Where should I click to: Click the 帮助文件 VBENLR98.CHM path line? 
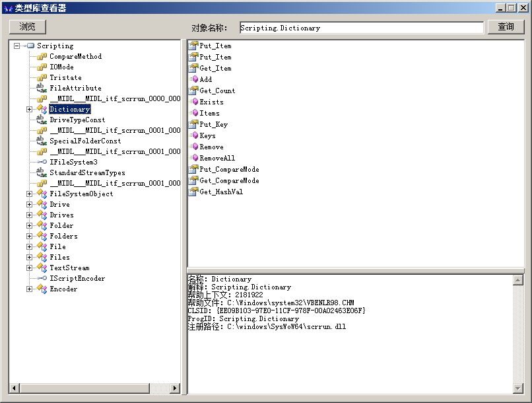(x=271, y=303)
